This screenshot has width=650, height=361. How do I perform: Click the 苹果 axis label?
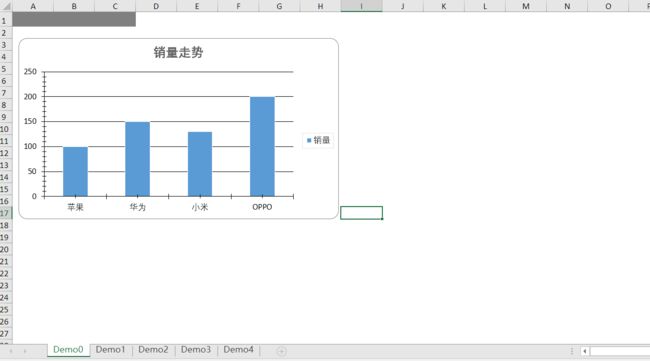point(75,207)
